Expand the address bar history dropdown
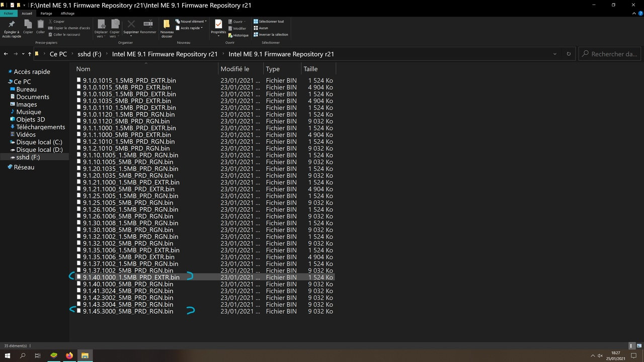644x362 pixels. [x=555, y=54]
